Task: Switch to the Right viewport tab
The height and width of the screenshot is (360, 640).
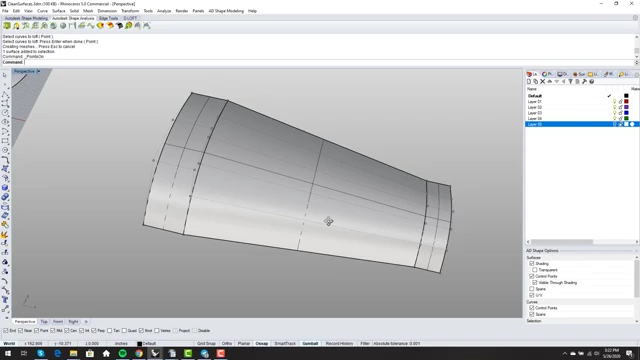Action: point(73,322)
